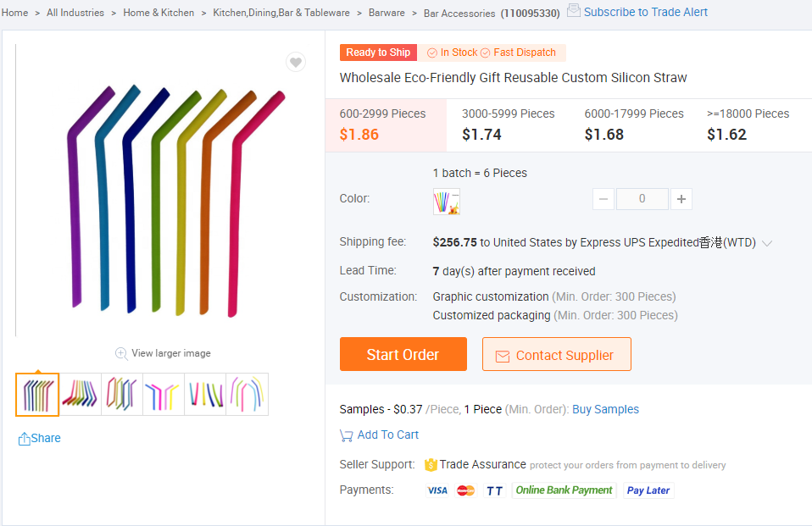Click the Contact Supplier button
Viewport: 812px width, 526px height.
tap(556, 355)
